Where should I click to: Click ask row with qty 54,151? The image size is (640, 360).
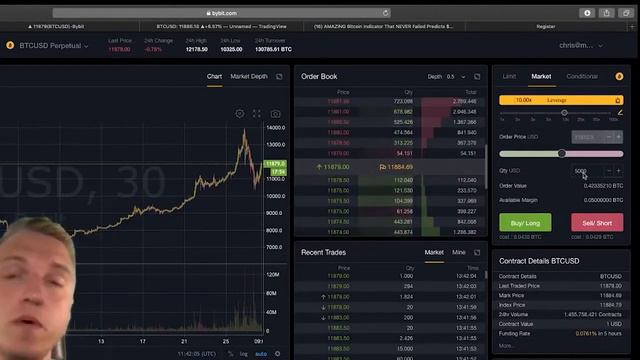click(x=390, y=153)
